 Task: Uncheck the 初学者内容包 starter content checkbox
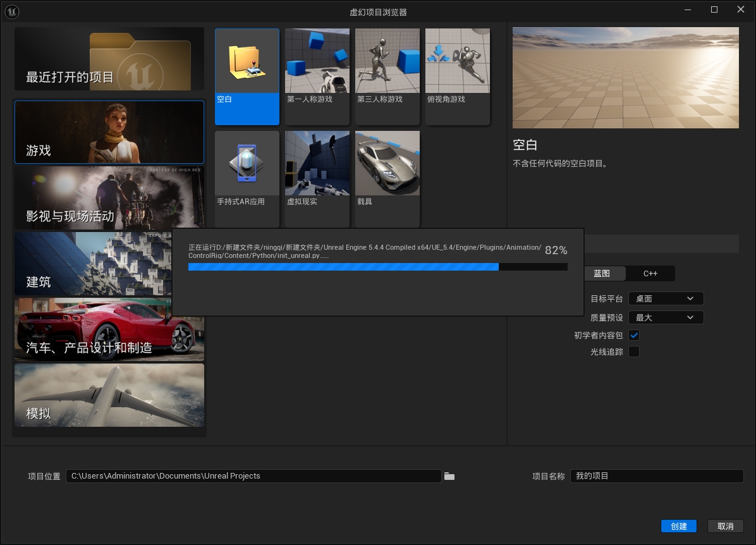634,335
